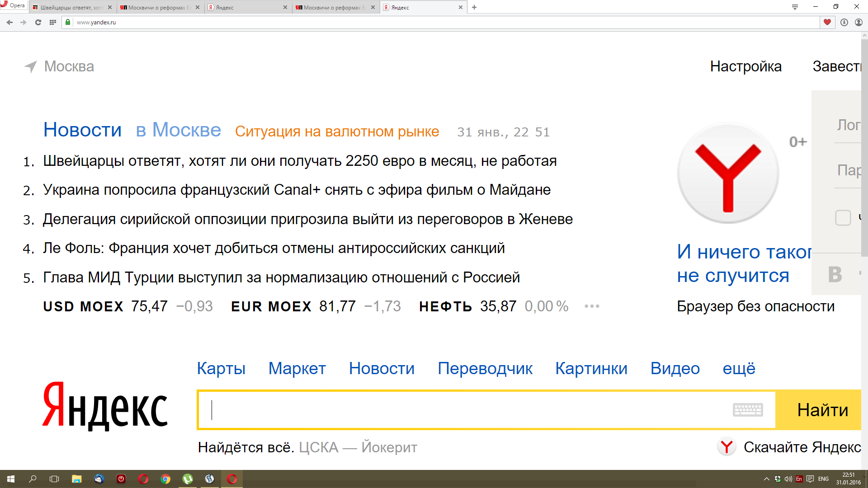This screenshot has width=868, height=488.
Task: Switch news to the в Москве tab
Action: 178,130
